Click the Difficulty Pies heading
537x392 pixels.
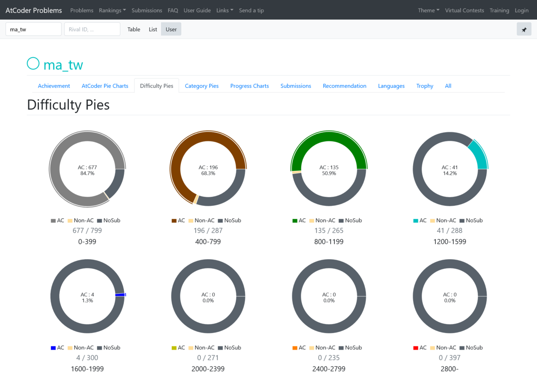tap(68, 105)
